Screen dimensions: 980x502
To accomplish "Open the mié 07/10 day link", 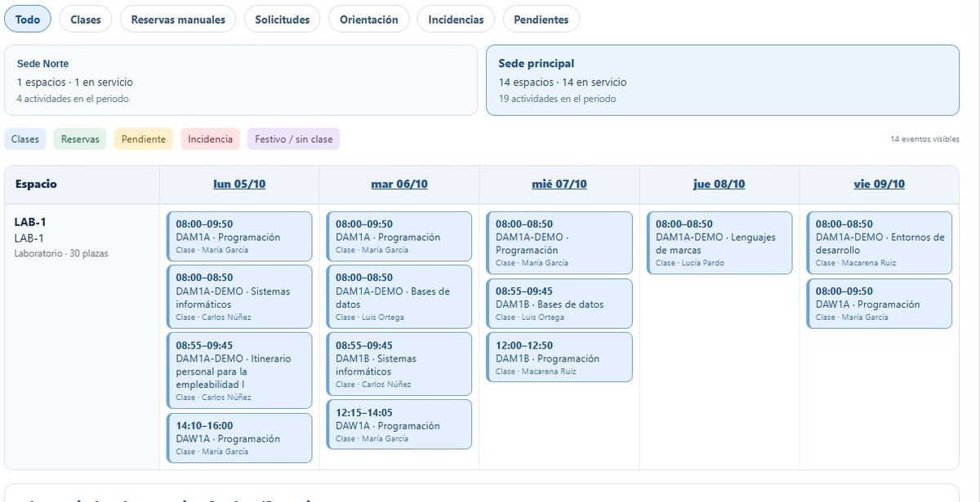I will 559,184.
